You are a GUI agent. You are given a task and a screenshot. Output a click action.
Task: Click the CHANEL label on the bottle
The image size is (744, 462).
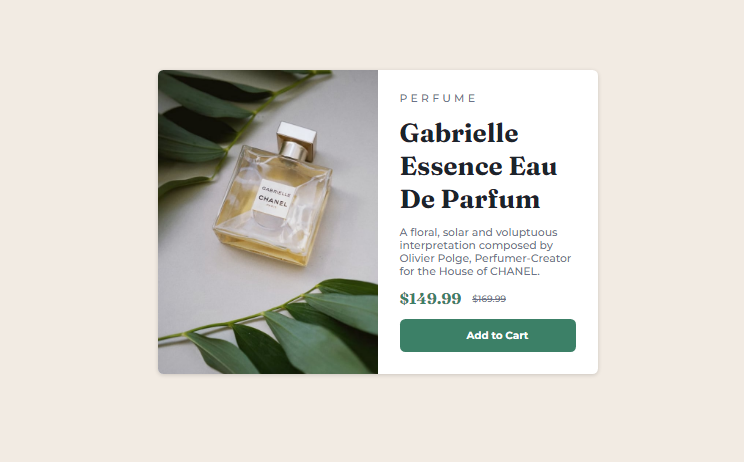pos(273,201)
